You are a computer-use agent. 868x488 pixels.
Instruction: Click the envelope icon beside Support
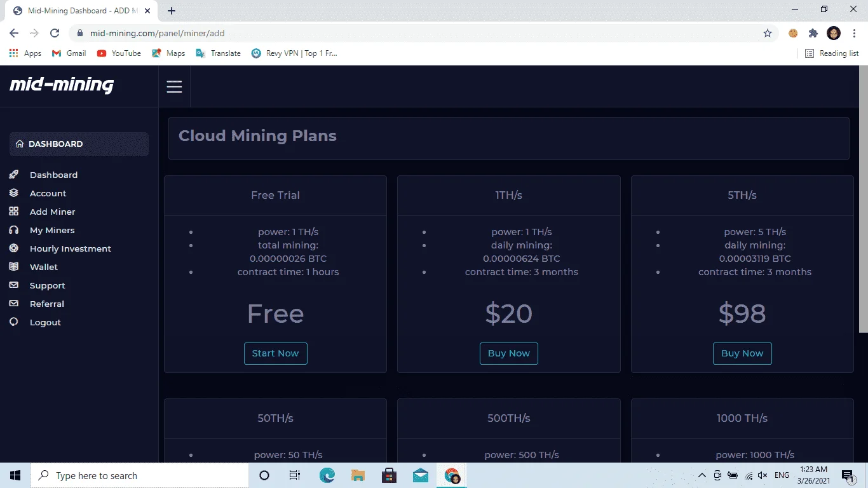coord(14,285)
